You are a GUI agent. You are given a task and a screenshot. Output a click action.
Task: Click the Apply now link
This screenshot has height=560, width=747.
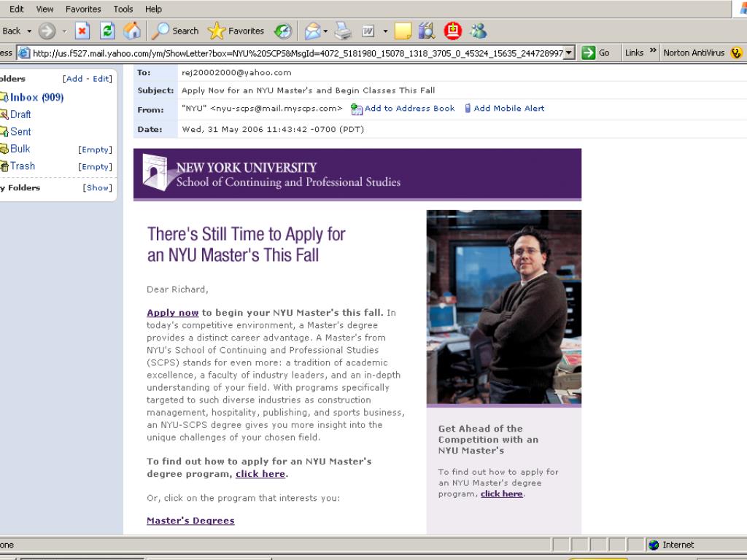172,313
